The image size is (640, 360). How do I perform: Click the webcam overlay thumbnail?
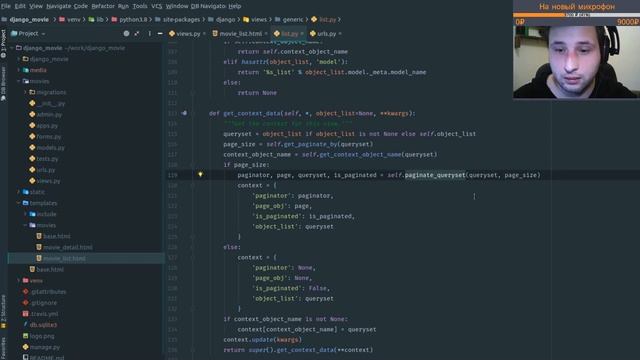[576, 62]
